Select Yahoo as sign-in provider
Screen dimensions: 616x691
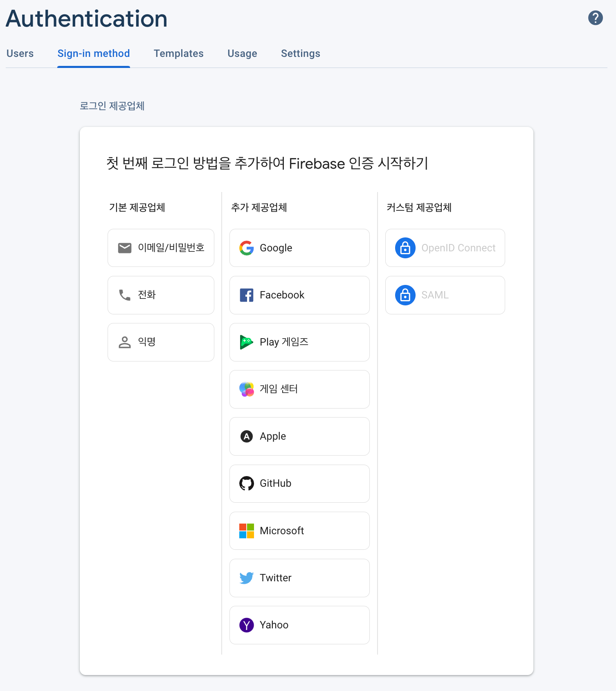point(299,625)
